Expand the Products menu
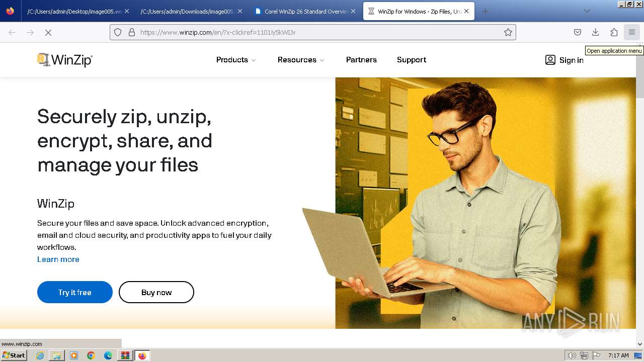The image size is (644, 362). [x=236, y=60]
